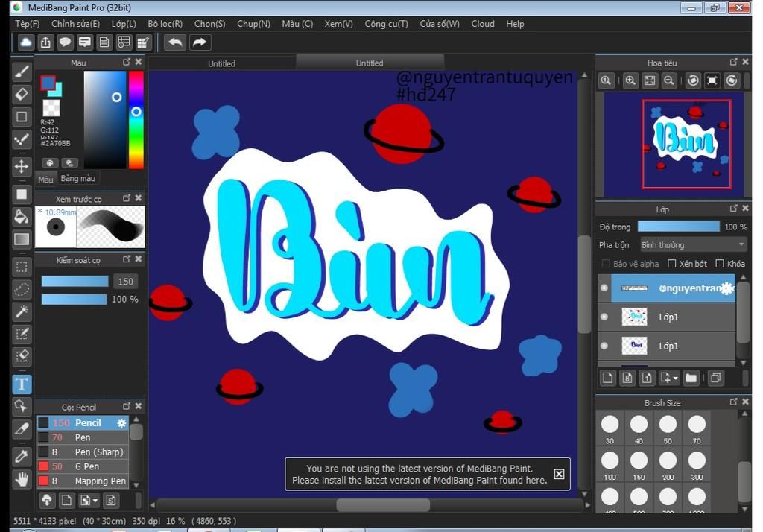Dismiss the update notification with X

tap(559, 474)
